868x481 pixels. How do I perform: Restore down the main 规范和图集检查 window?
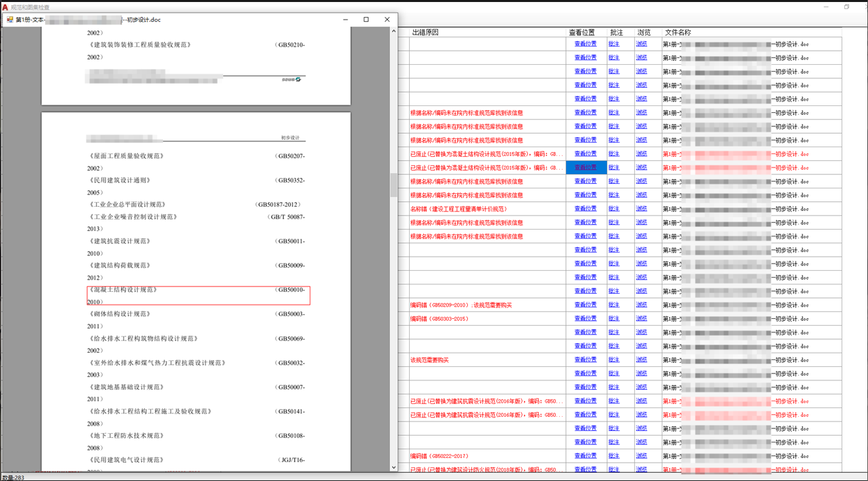[846, 7]
